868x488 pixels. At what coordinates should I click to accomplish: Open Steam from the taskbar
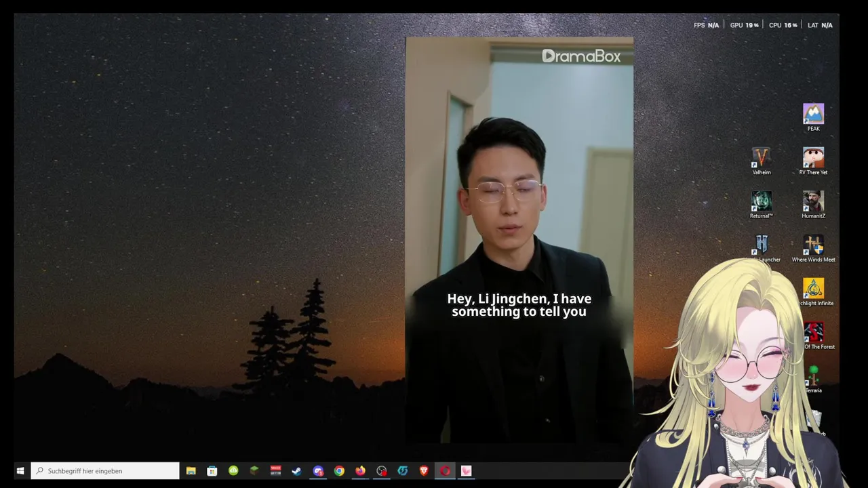[x=296, y=471]
